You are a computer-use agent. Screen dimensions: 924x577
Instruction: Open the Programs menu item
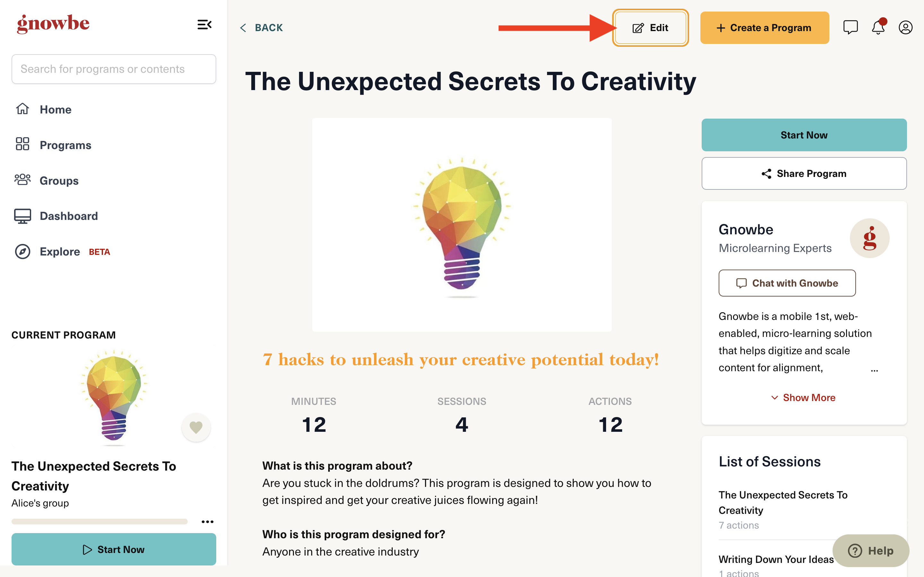tap(53, 145)
